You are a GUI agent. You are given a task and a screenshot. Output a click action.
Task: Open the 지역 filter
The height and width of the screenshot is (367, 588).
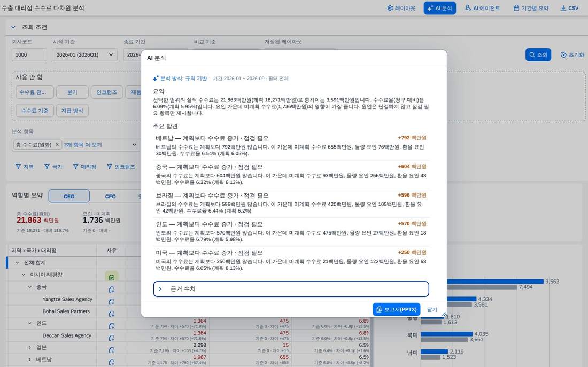(x=25, y=167)
